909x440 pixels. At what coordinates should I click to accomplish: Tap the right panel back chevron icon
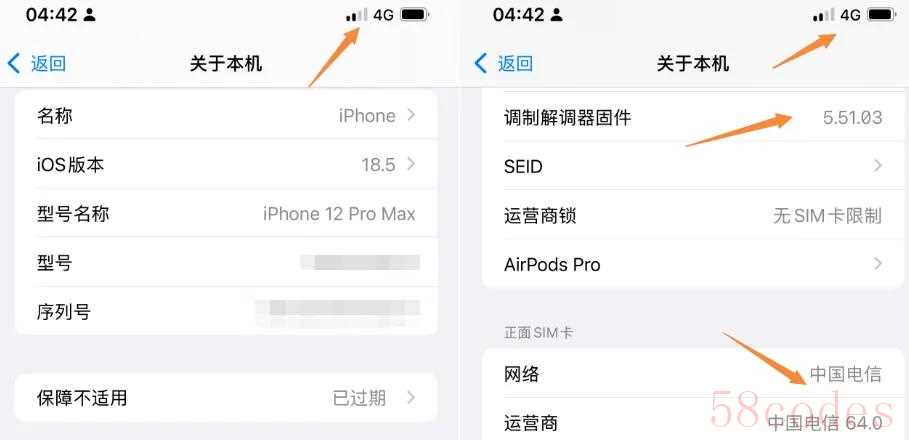click(x=481, y=63)
